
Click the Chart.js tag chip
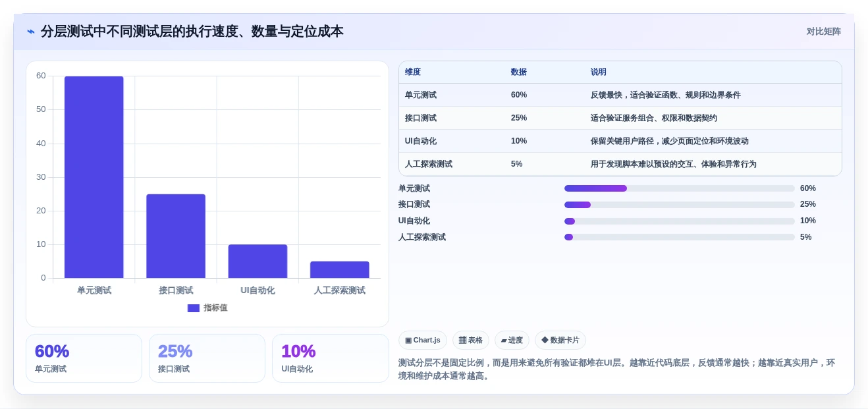pos(423,341)
